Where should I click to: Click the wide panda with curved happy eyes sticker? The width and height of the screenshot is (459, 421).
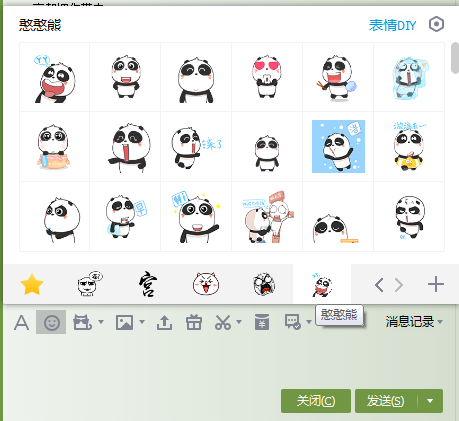(x=196, y=77)
